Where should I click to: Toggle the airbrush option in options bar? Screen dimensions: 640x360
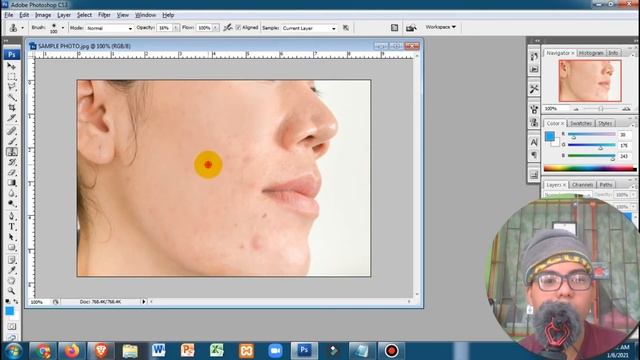228,28
